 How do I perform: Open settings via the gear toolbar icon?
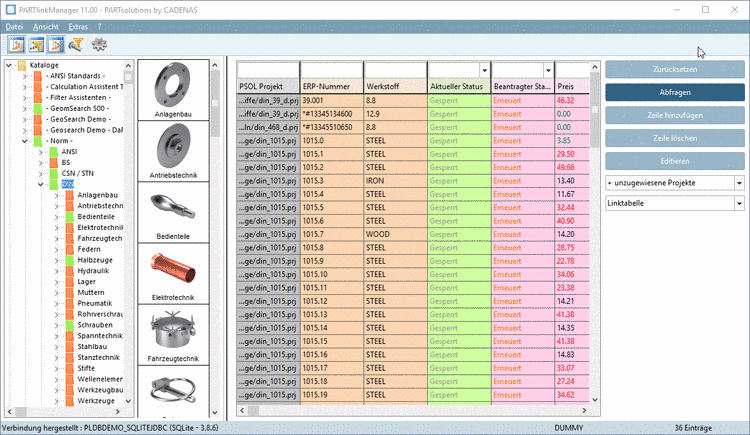(99, 45)
